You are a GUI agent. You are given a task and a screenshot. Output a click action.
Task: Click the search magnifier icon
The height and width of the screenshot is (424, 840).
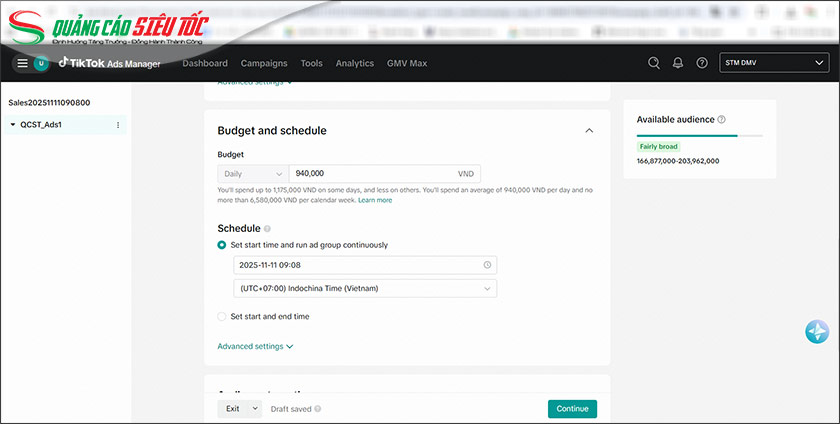pyautogui.click(x=654, y=63)
